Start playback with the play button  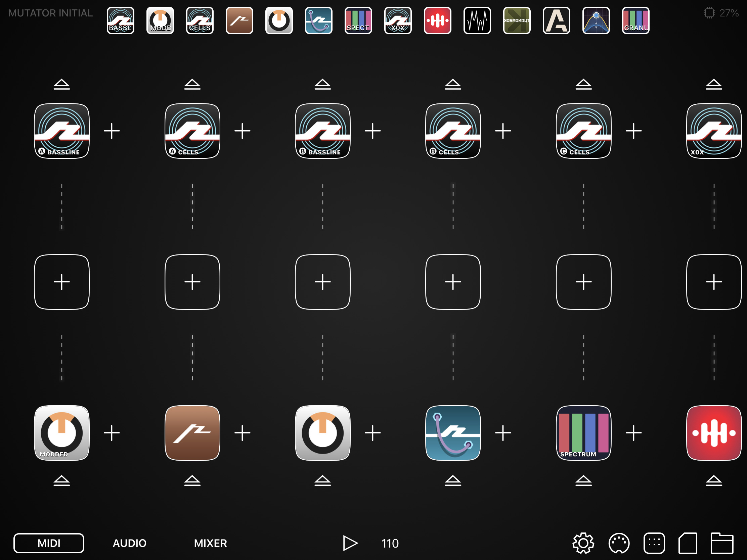pos(350,544)
